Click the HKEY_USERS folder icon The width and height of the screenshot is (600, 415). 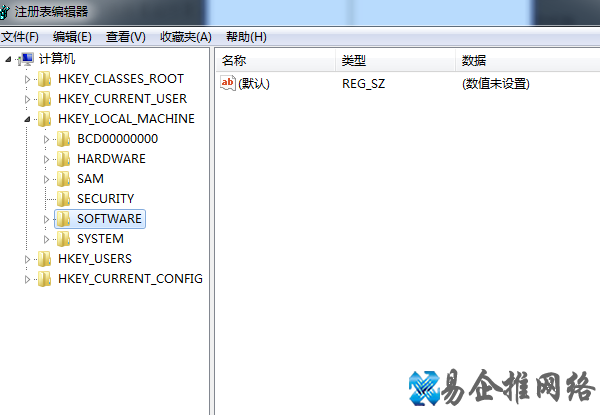point(43,259)
